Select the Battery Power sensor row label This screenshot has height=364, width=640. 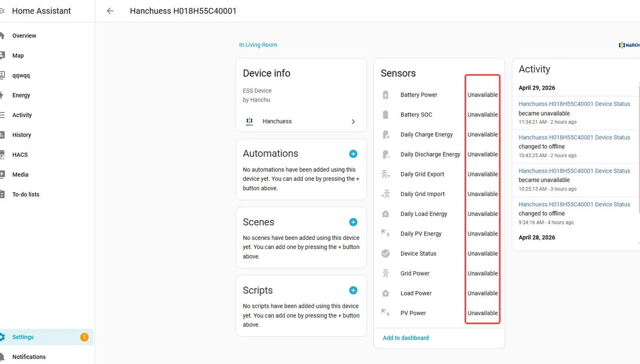(419, 95)
